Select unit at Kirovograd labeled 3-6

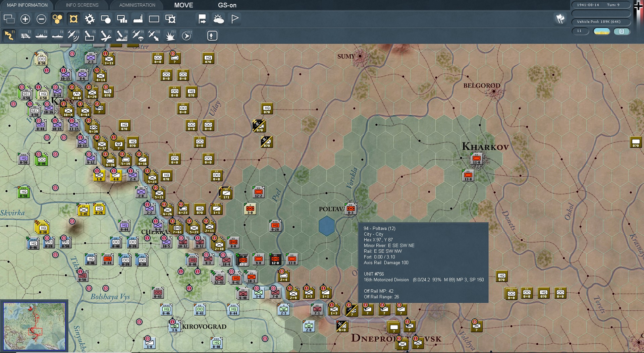(x=174, y=326)
